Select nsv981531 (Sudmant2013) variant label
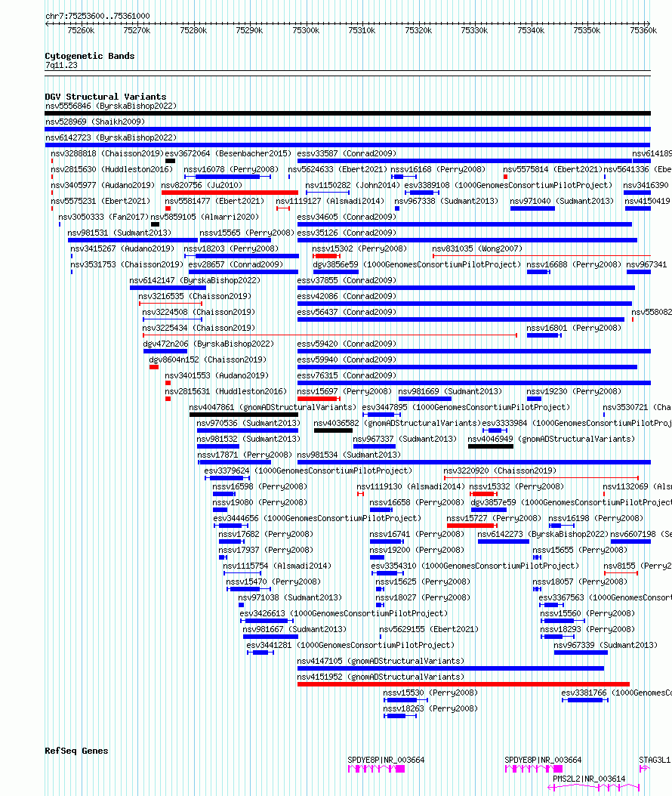Viewport: 672px width, 796px height. [x=120, y=233]
